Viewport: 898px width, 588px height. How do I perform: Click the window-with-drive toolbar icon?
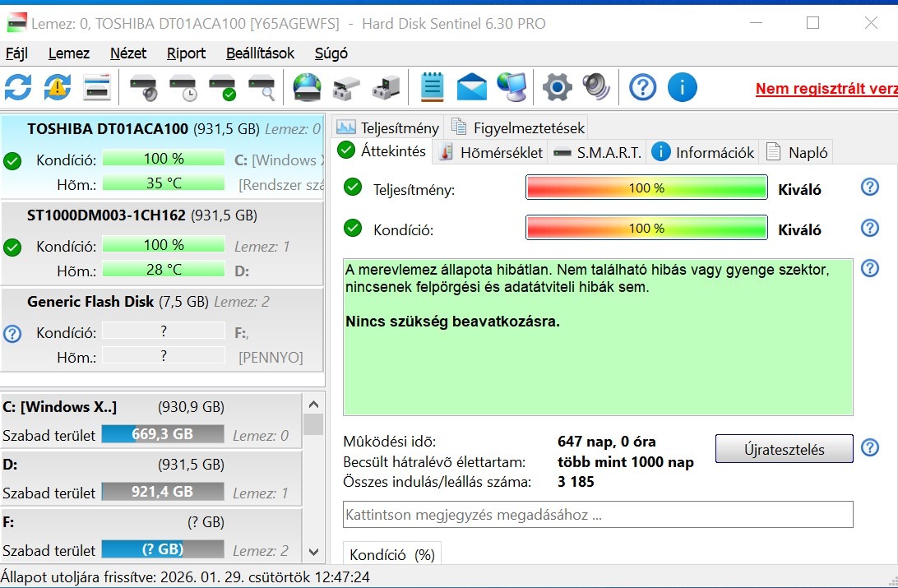pyautogui.click(x=97, y=88)
